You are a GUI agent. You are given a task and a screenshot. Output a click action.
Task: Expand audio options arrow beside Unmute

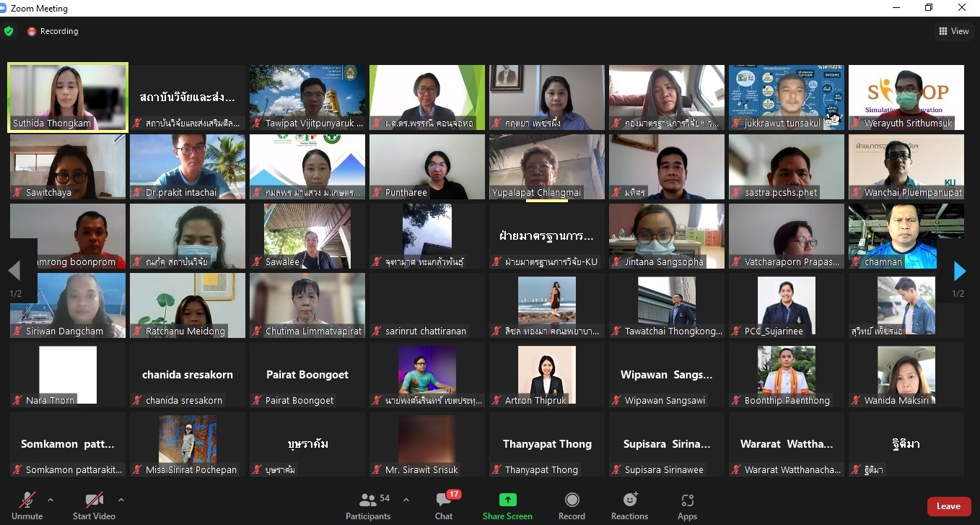click(51, 500)
